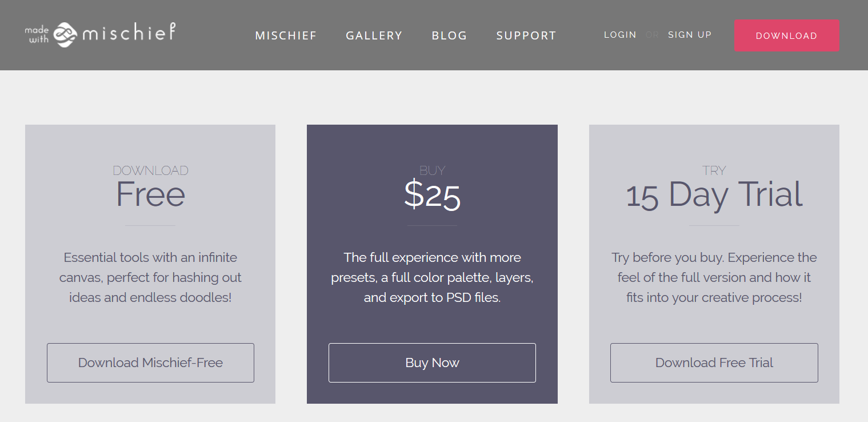Click the small TRY label above the trial heading
The image size is (868, 422).
coord(714,170)
